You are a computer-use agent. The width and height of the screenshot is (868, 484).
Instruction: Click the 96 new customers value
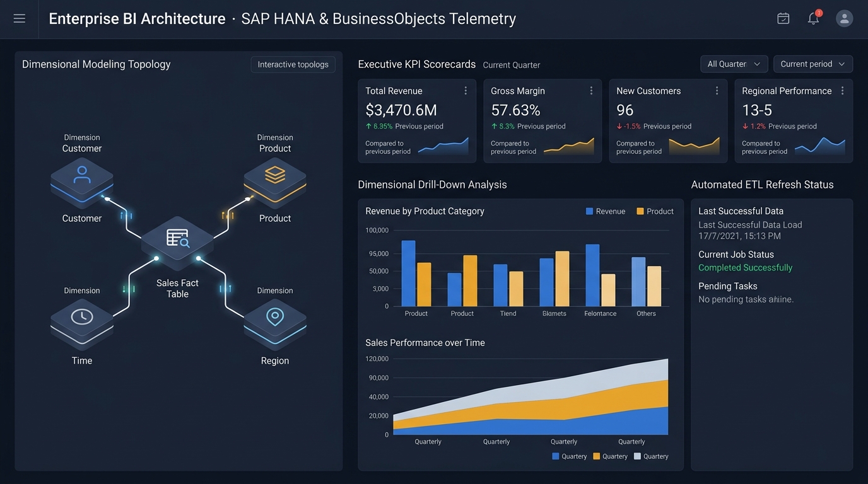625,110
